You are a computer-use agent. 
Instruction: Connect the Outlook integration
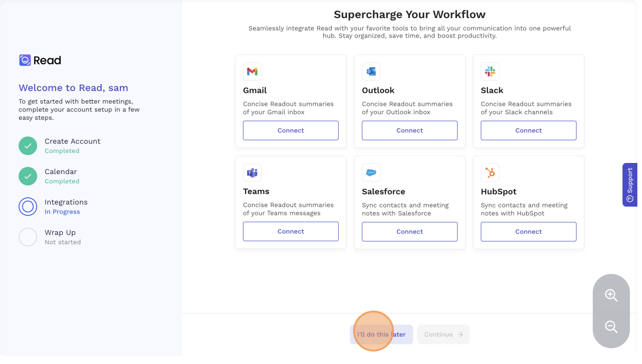[410, 130]
